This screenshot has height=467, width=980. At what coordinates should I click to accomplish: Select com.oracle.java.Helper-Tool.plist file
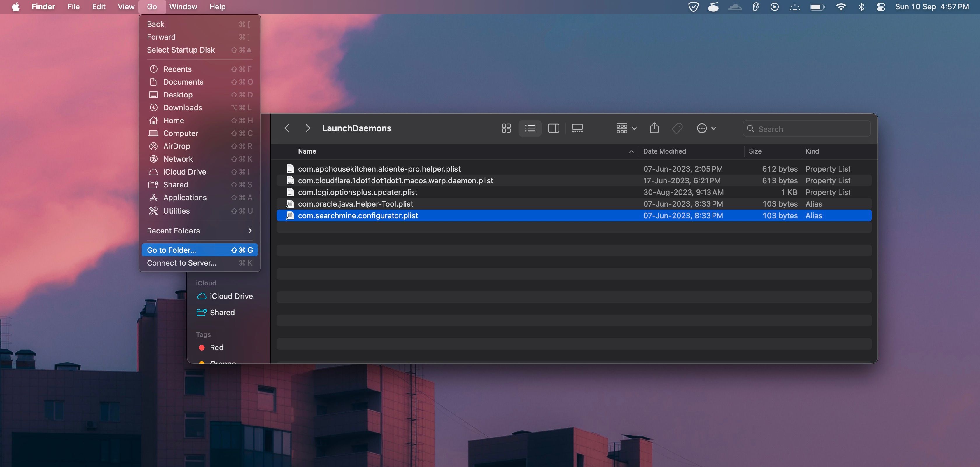click(x=355, y=204)
